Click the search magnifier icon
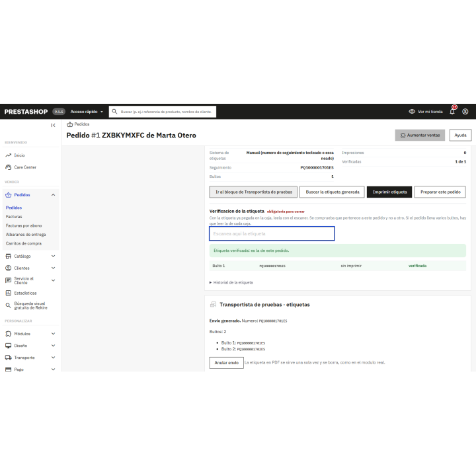Viewport: 476px width, 476px height. click(114, 112)
